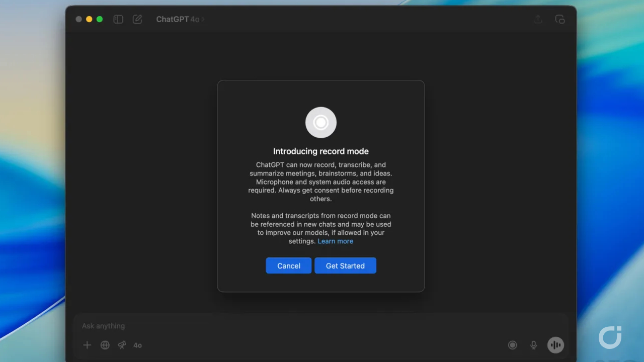
Task: Open the 4o model picker in composer
Action: (x=137, y=345)
